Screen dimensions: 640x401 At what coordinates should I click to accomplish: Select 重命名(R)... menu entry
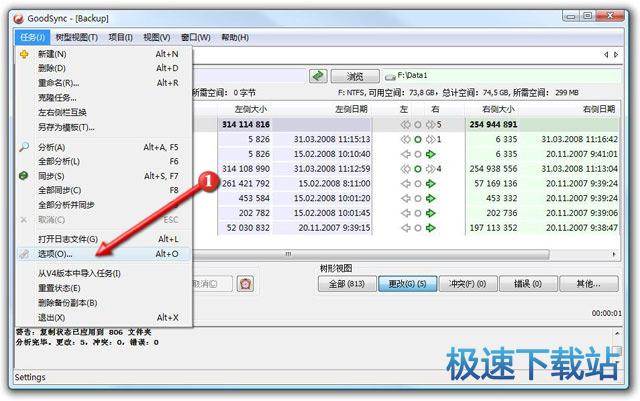click(x=103, y=83)
